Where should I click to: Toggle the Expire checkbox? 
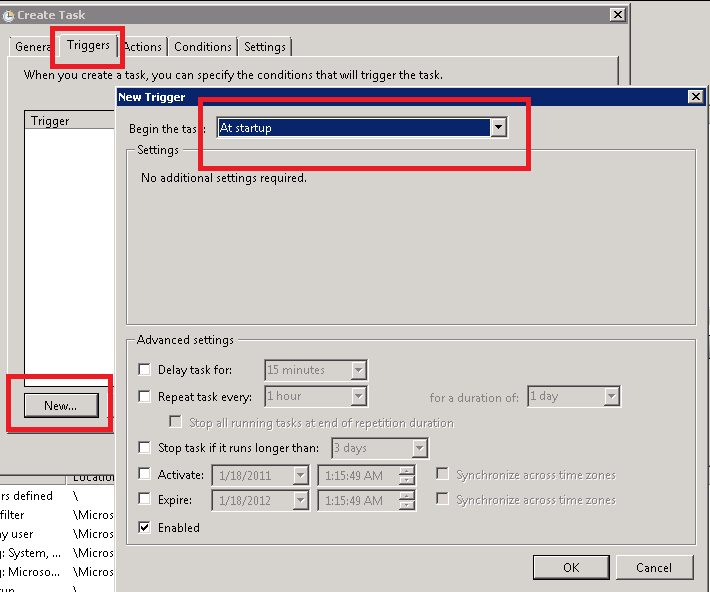click(x=145, y=500)
